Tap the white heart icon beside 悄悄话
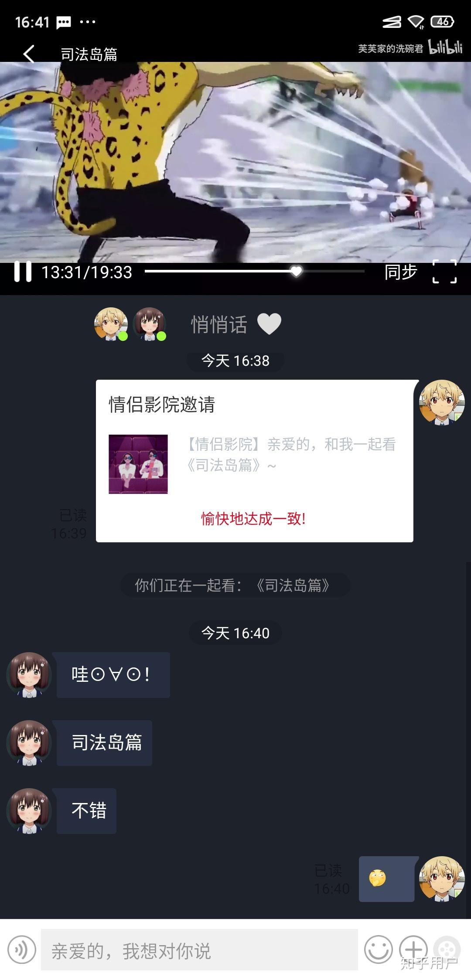Image resolution: width=471 pixels, height=980 pixels. point(269,324)
